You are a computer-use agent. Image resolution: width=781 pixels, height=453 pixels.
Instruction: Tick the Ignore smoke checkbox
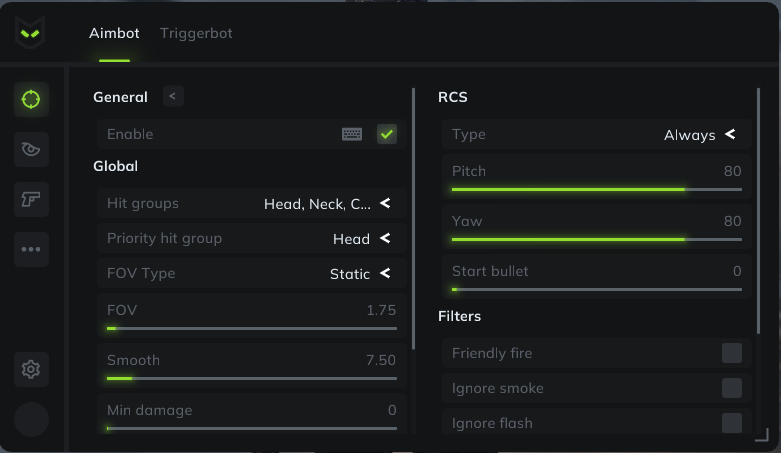pyautogui.click(x=732, y=388)
